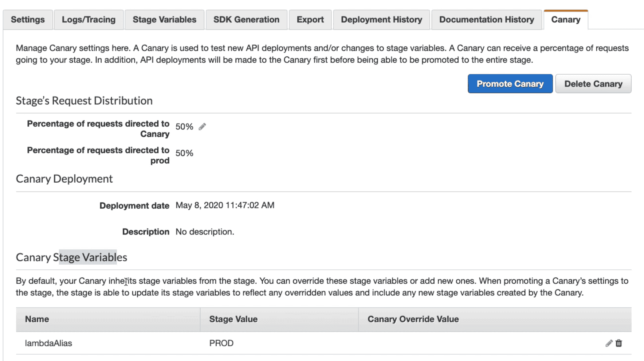Screen dimensions: 644x361
Task: Click the Canary Stage Variables heading
Action: (x=71, y=257)
